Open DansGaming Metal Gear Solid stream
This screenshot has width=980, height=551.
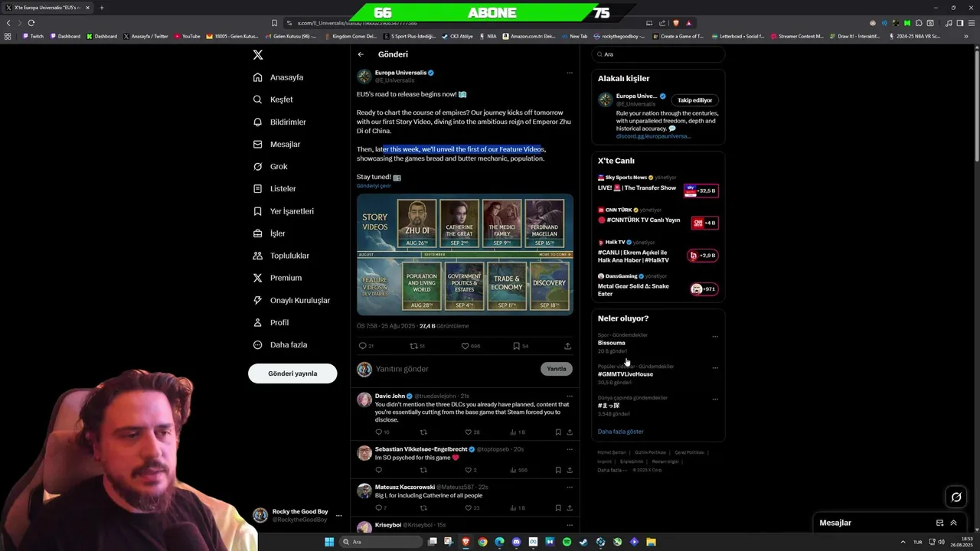coord(658,285)
